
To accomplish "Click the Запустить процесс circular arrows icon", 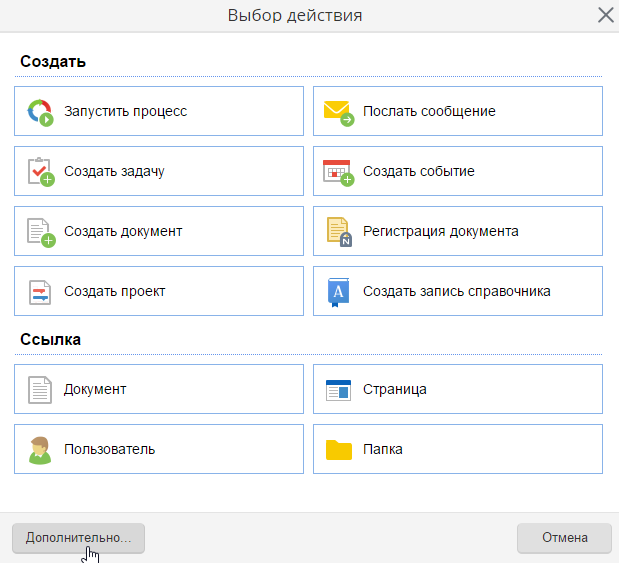I will (39, 112).
